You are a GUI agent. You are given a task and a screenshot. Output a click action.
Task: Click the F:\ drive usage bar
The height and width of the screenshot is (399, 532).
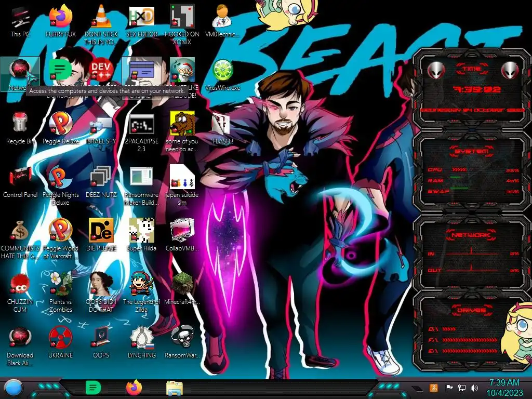tap(470, 340)
